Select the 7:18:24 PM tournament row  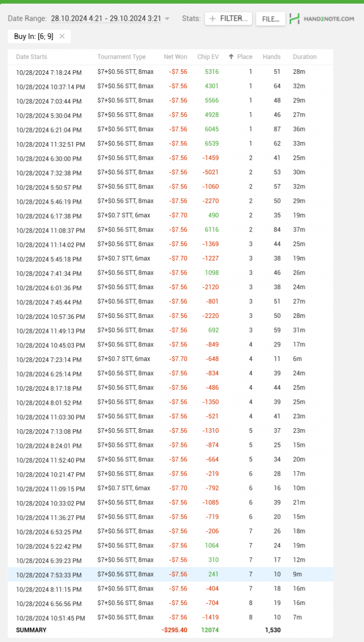[x=49, y=72]
